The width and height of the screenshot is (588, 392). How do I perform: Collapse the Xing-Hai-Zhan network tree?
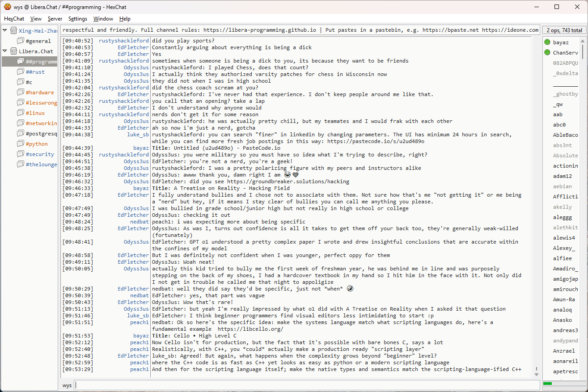coord(5,31)
